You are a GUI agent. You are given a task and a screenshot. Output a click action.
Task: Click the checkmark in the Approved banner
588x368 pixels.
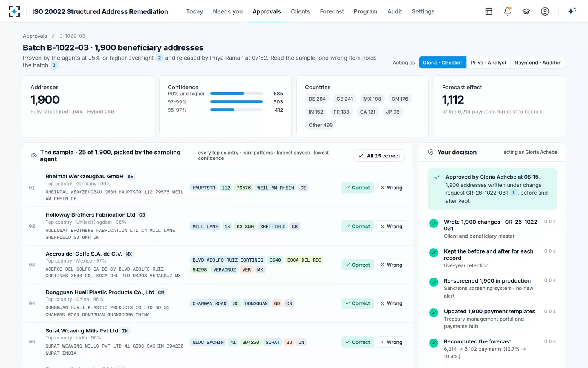(x=437, y=177)
